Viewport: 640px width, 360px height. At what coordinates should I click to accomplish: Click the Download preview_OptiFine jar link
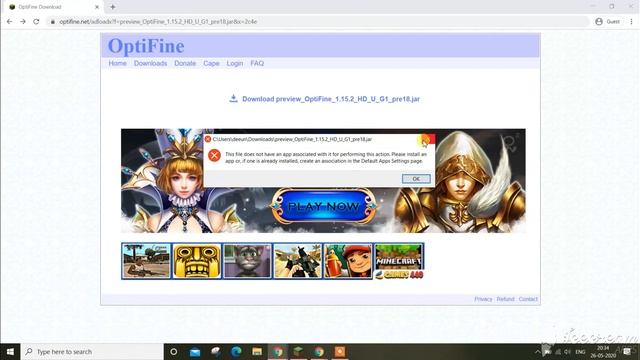[x=331, y=99]
